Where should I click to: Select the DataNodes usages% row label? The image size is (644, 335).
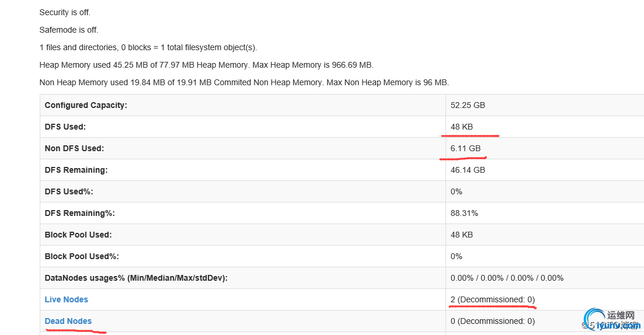[135, 278]
